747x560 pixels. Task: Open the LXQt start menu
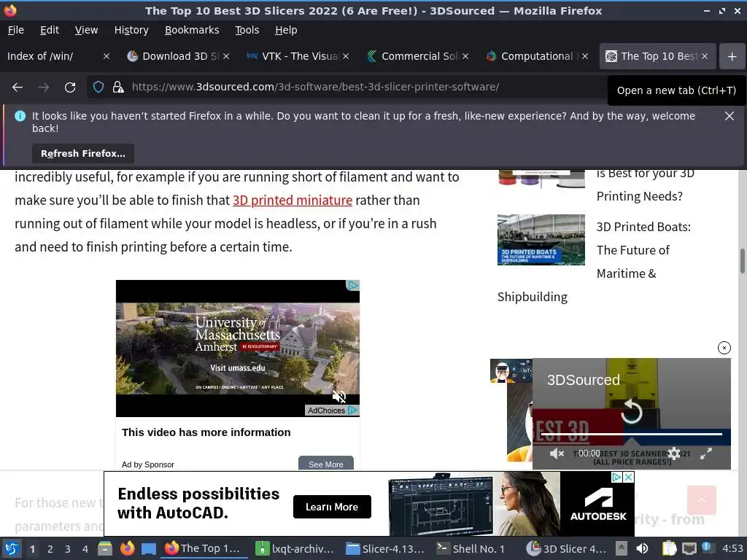click(12, 548)
